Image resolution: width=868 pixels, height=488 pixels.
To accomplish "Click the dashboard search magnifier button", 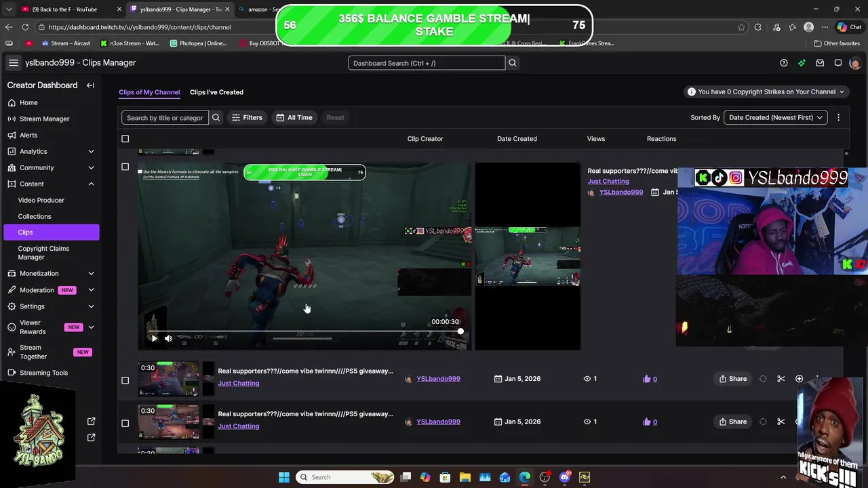I will pos(513,63).
